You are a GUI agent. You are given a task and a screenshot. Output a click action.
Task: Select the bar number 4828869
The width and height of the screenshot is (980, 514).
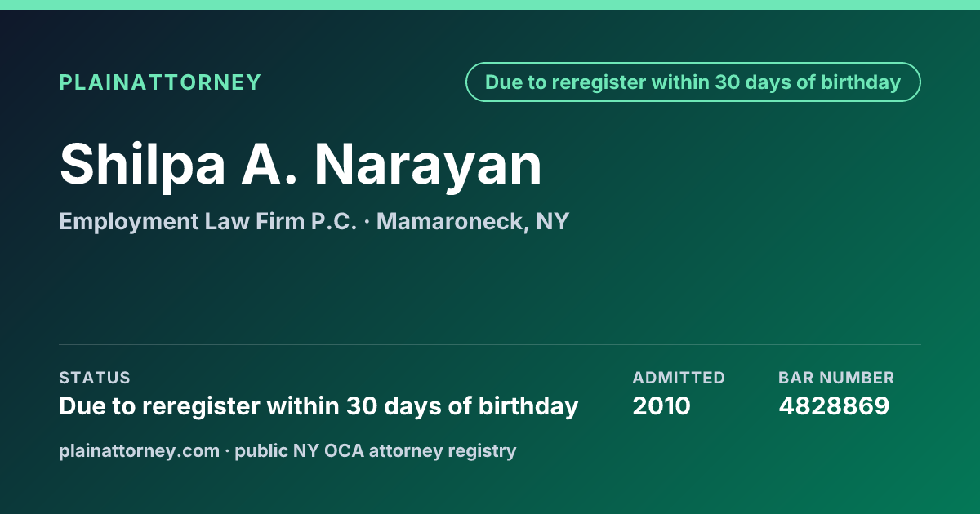[834, 406]
